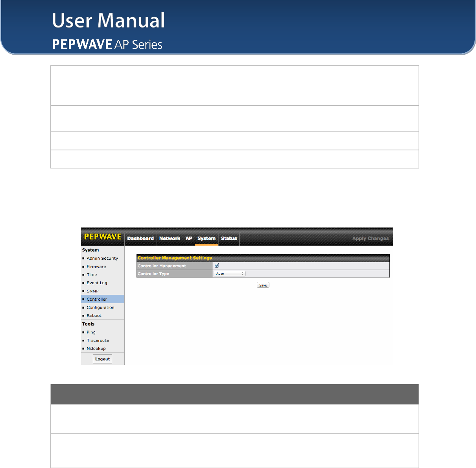
Task: Click the System sidebar heading
Action: click(90, 250)
